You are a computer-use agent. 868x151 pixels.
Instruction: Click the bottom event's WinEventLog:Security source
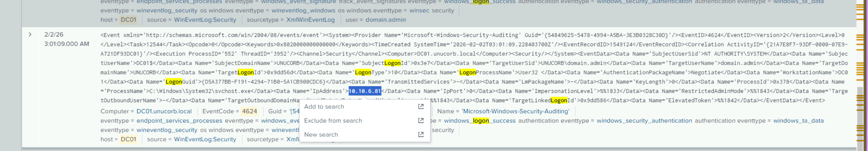tap(205, 139)
